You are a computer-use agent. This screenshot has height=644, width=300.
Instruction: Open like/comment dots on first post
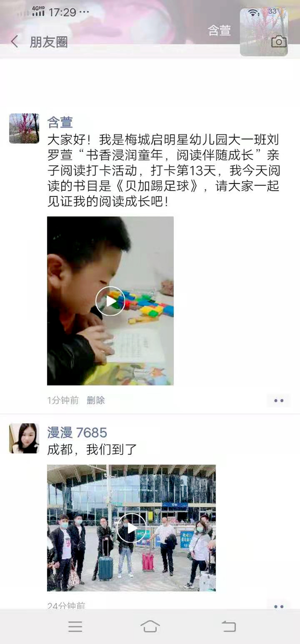click(279, 401)
